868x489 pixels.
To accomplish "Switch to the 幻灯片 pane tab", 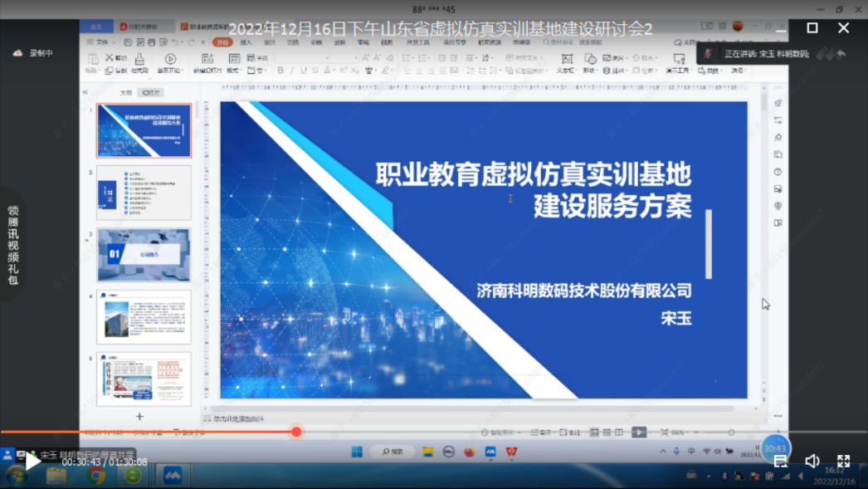I will pyautogui.click(x=150, y=92).
